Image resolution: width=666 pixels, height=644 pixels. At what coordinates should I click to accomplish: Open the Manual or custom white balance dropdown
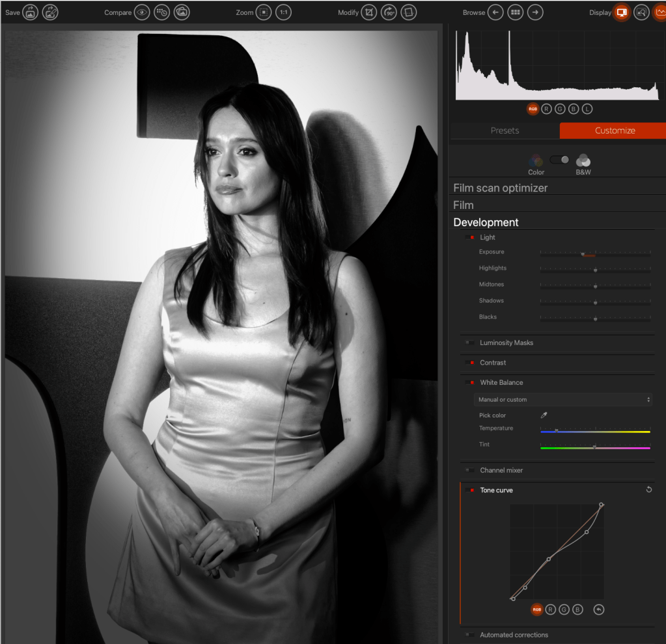coord(563,400)
